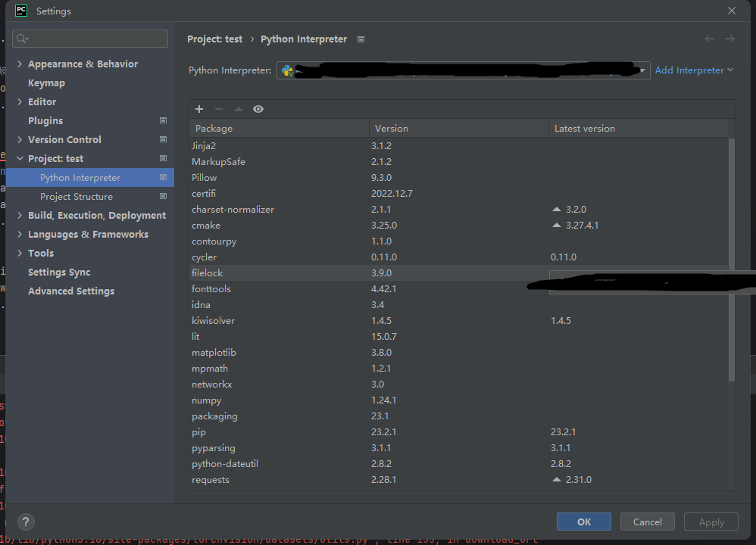Select the idna package row
Viewport: 756px width, 545px height.
tap(458, 304)
